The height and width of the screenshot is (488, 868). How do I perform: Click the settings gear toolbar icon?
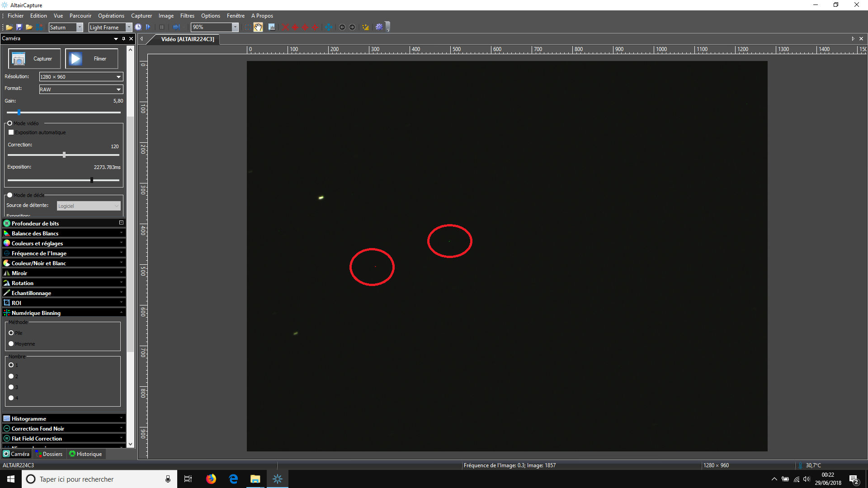pos(379,27)
